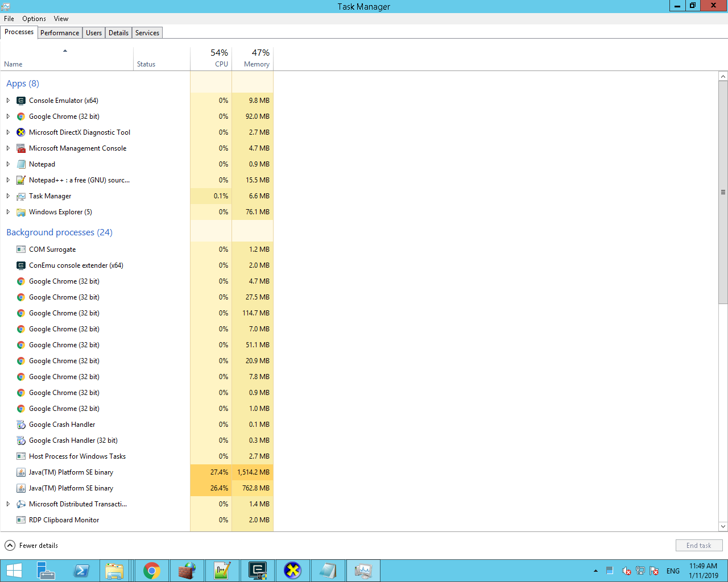This screenshot has height=582, width=728.
Task: Select the Google Chrome process using 7.8 MB
Action: click(136, 377)
